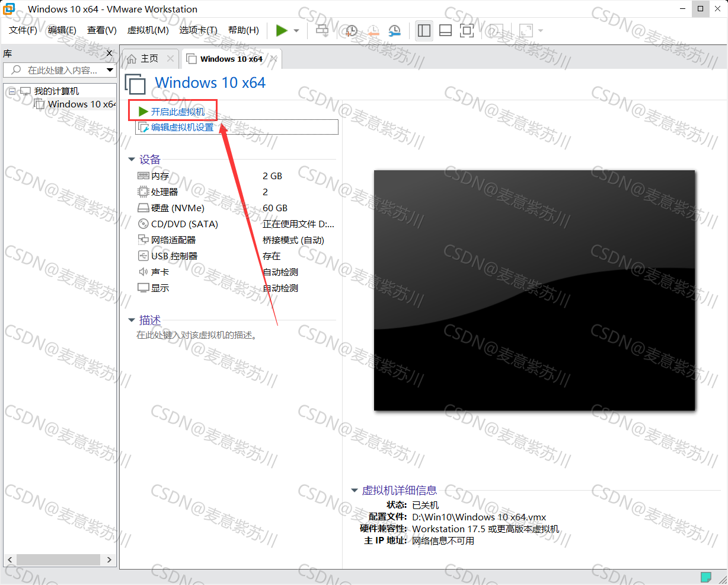Open the 虚拟机(M) menu

[148, 30]
